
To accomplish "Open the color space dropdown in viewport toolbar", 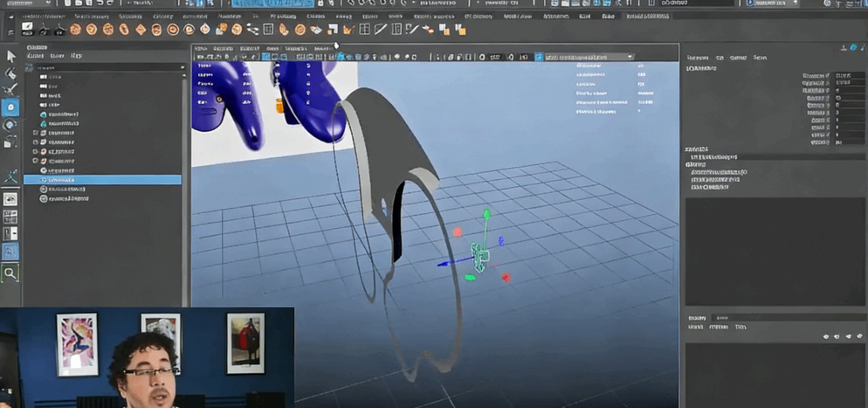I will tap(589, 57).
